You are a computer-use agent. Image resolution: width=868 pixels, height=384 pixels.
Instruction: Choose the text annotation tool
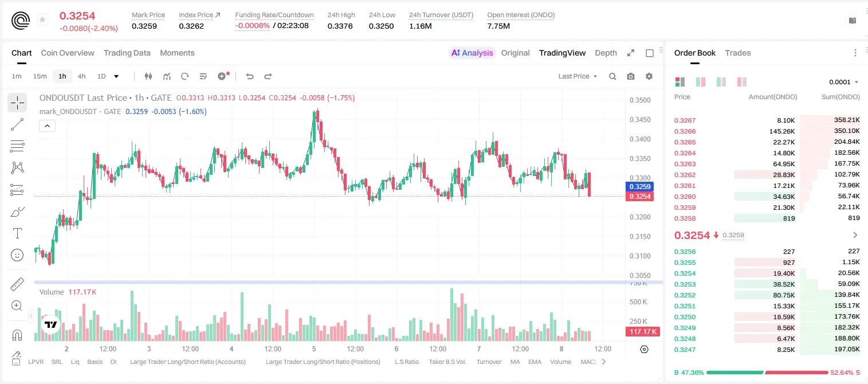[17, 233]
